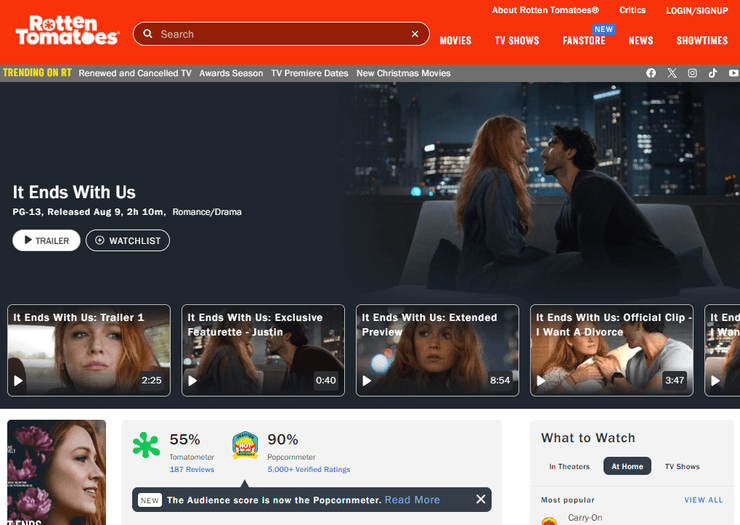Click Read More in Popcornmeter notice

(412, 500)
